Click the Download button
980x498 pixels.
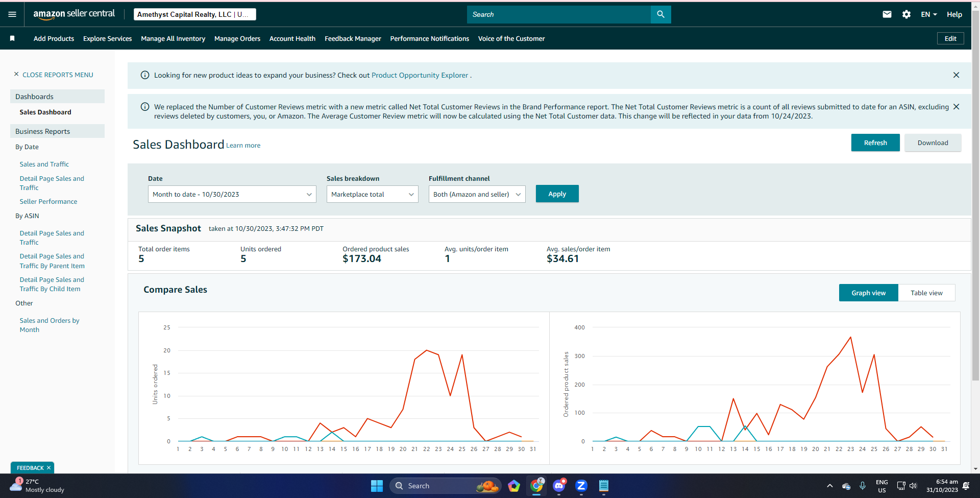tap(933, 143)
